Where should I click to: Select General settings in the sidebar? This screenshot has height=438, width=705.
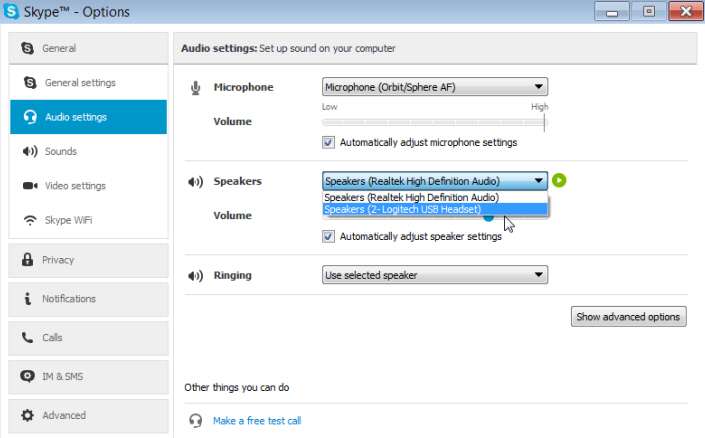[88, 83]
